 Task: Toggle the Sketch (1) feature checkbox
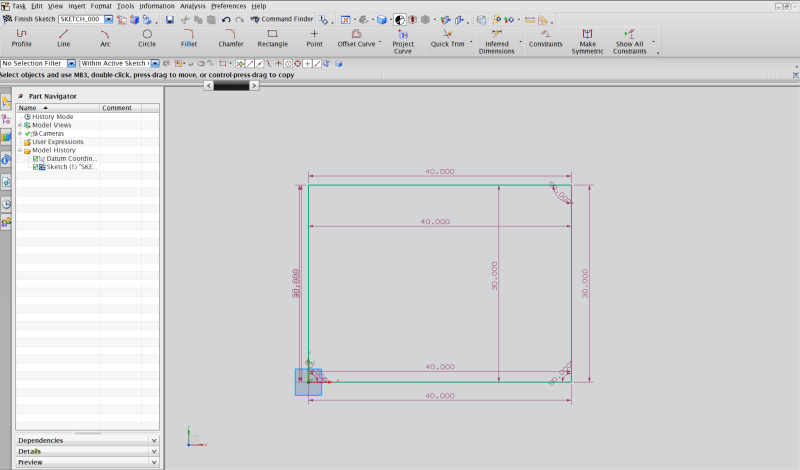pos(35,167)
